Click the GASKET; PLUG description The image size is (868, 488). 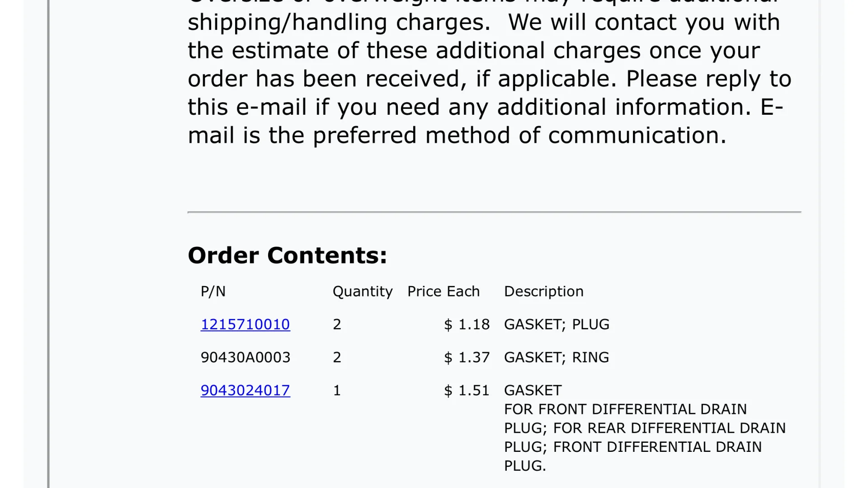pyautogui.click(x=557, y=324)
